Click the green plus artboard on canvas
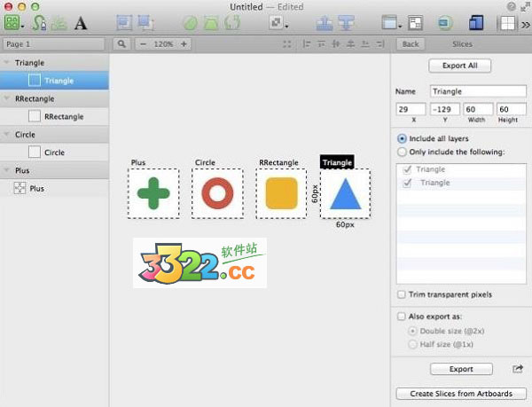The width and height of the screenshot is (532, 407). (153, 193)
